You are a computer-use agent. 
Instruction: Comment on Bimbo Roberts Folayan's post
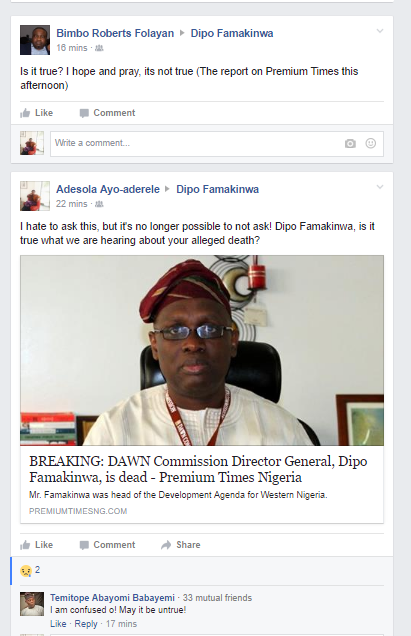click(x=108, y=113)
